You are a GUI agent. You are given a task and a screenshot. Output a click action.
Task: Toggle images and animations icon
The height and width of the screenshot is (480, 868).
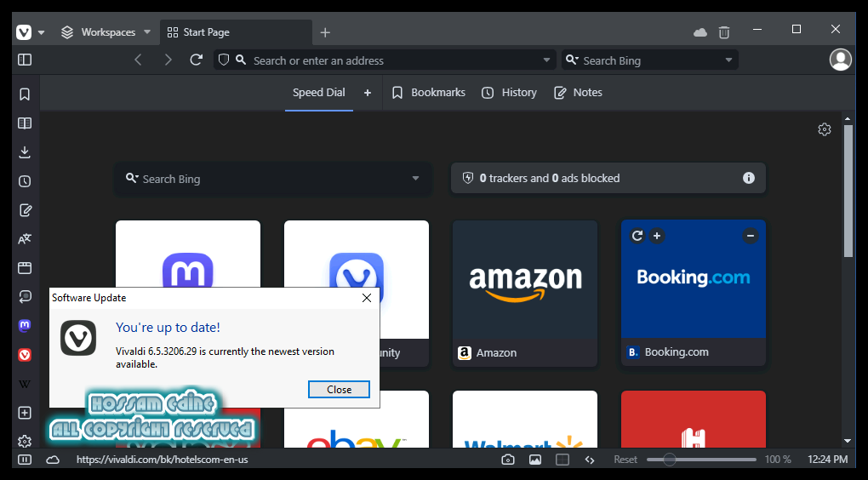(x=534, y=460)
